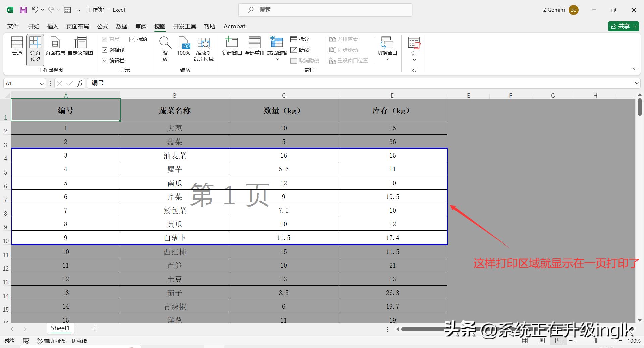Click Zoom to Selection (缩放到选定区域)
Viewport: 644px width, 348px height.
click(204, 49)
